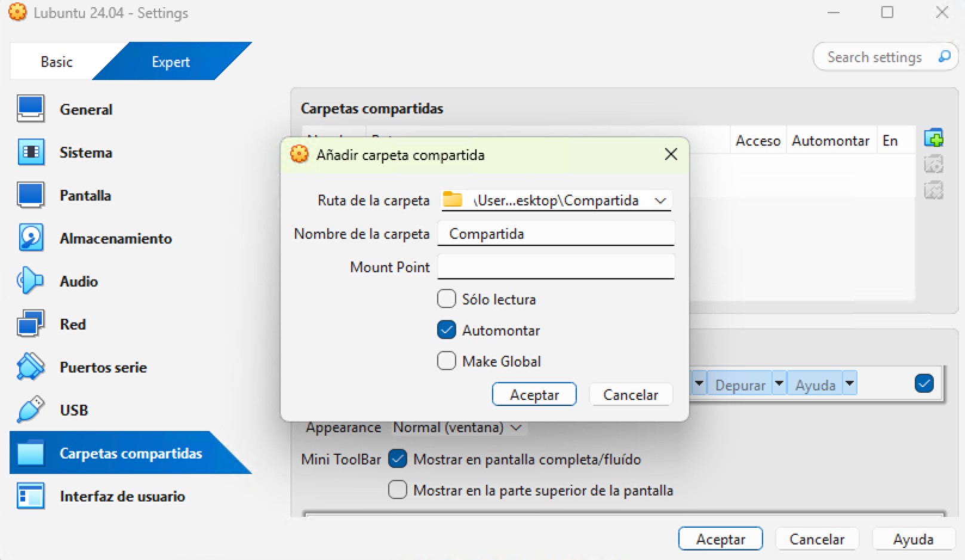Click the Acceso column header
This screenshot has height=560, width=965.
click(758, 140)
